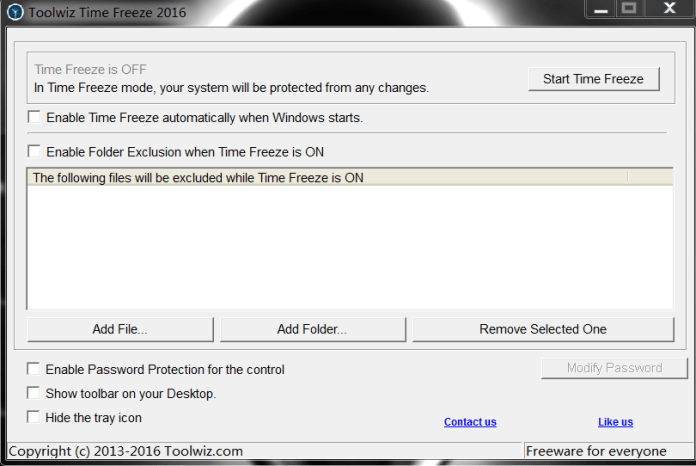Click inside the empty exclusion list area
This screenshot has height=466, width=696.
350,247
